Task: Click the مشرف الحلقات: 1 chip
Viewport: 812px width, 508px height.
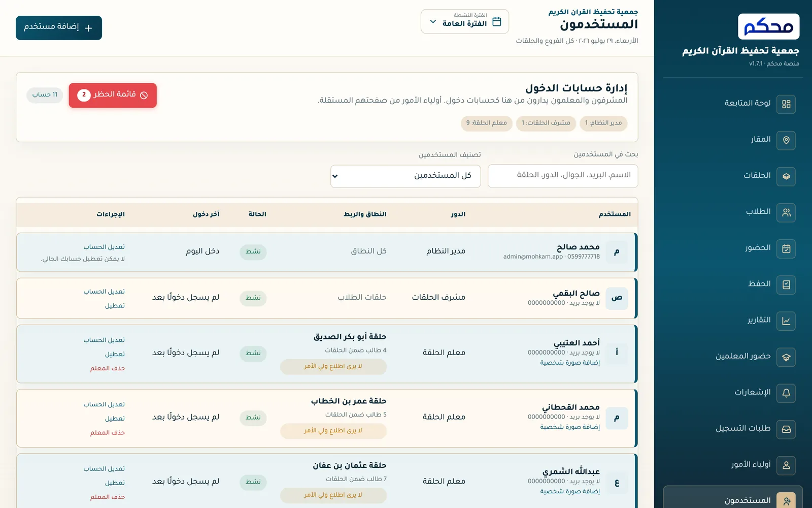Action: 546,123
